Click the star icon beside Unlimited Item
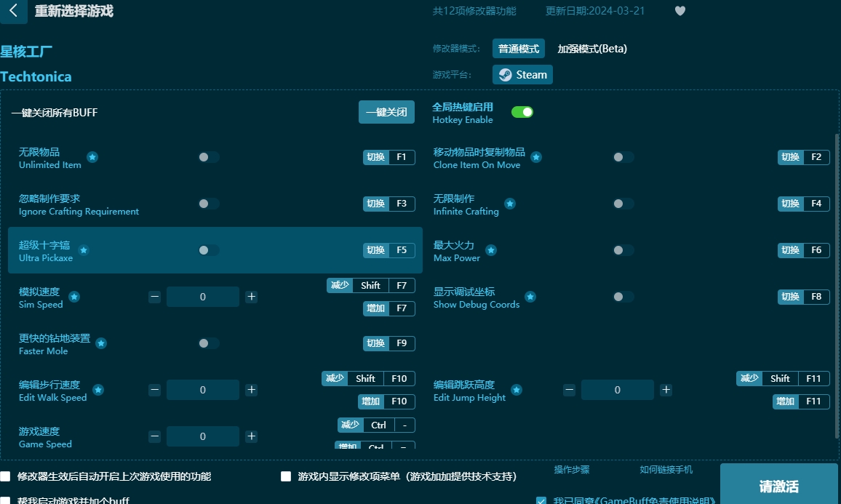Viewport: 841px width, 504px height. point(92,157)
